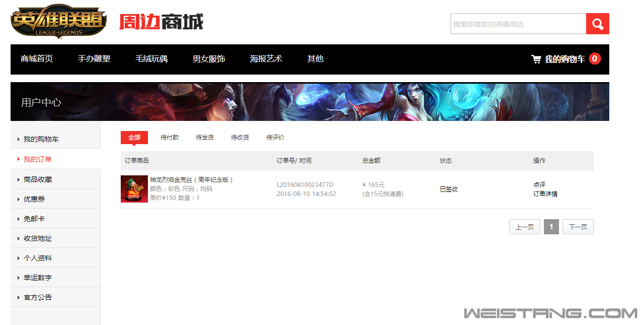The height and width of the screenshot is (325, 644).
Task: Switch to the 待评价 tab
Action: tap(275, 138)
